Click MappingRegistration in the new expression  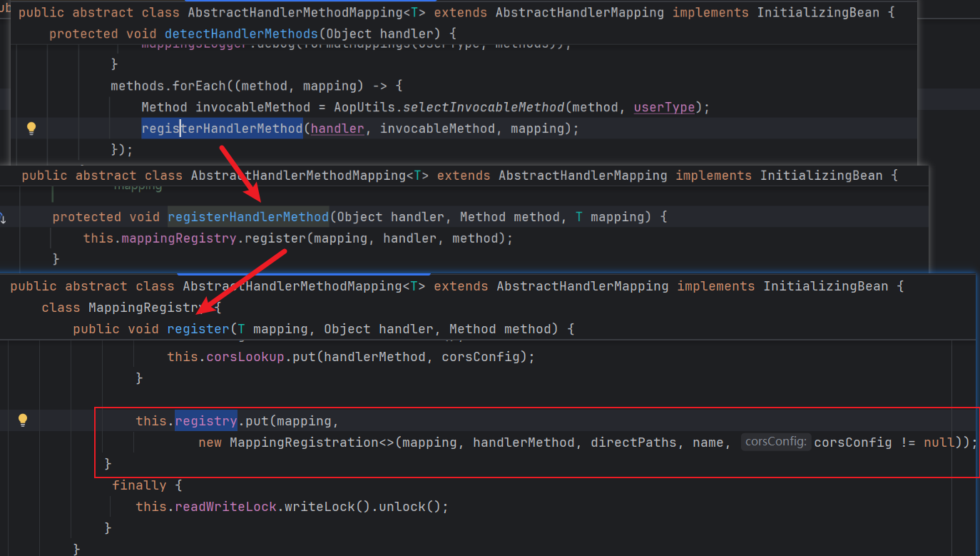click(x=303, y=442)
